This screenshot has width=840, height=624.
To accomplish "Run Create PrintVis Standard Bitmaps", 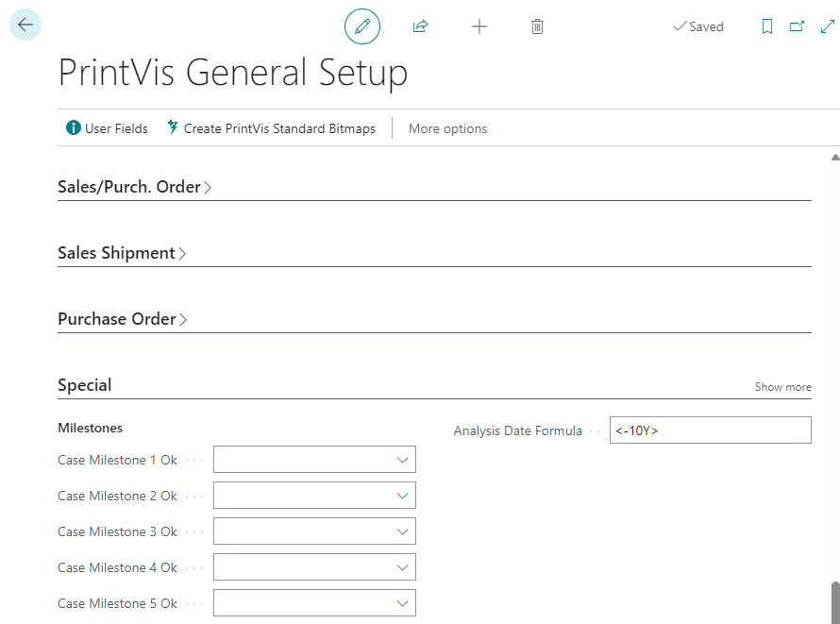I will coord(271,128).
